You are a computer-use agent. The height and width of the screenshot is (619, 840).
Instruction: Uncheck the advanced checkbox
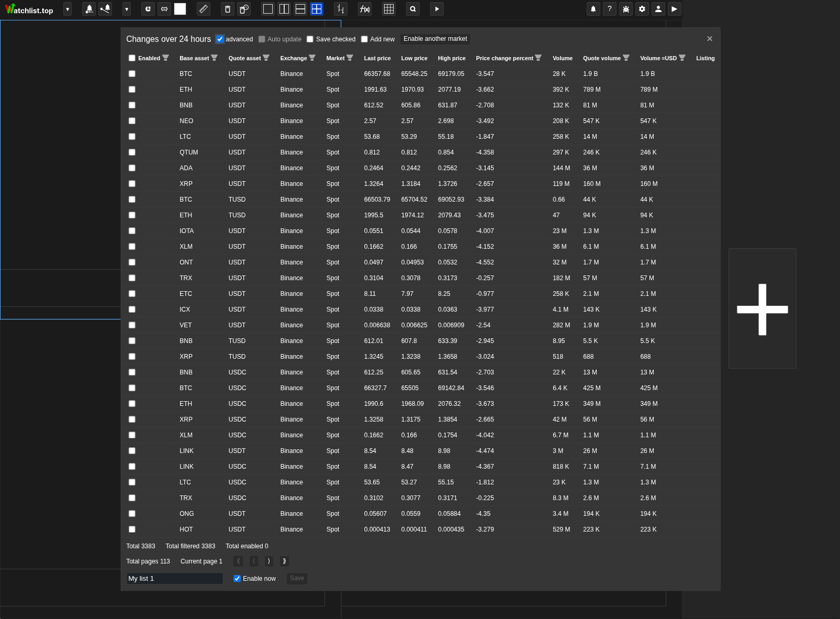(x=220, y=39)
